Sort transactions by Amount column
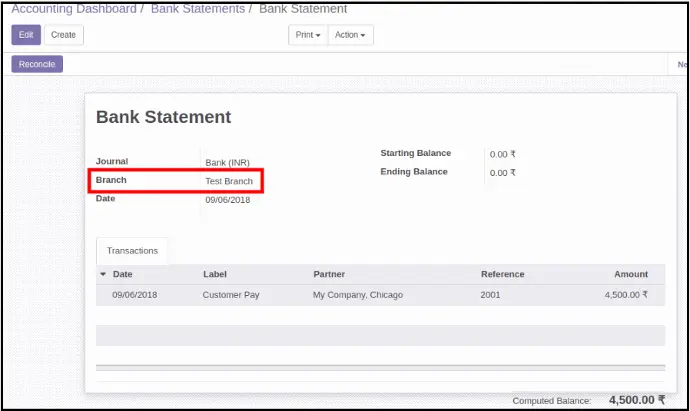 [630, 274]
